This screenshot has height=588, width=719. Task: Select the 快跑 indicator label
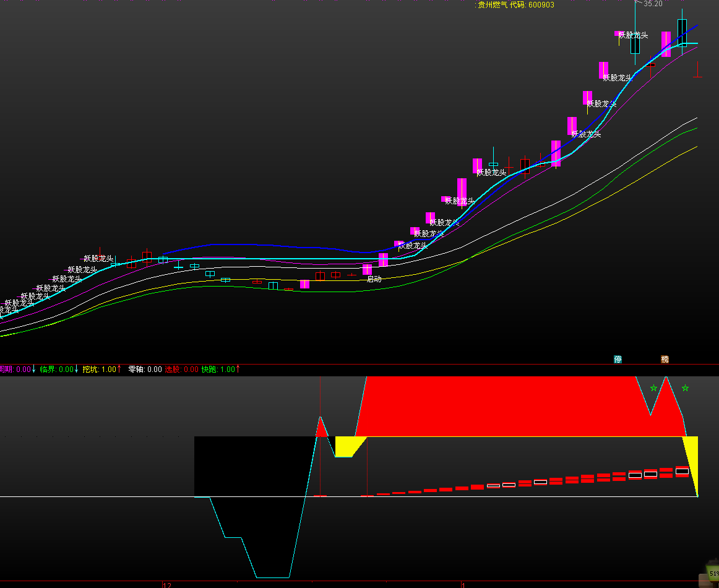(210, 370)
